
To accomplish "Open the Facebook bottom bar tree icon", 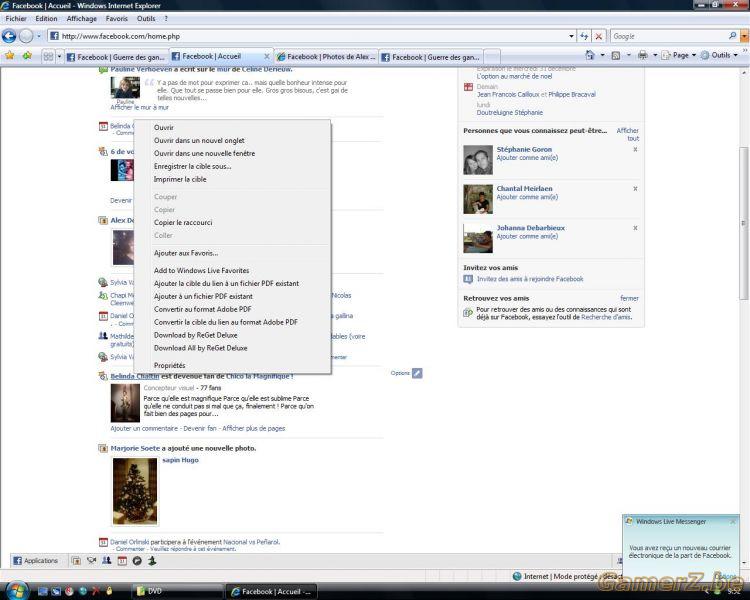I will tap(152, 560).
